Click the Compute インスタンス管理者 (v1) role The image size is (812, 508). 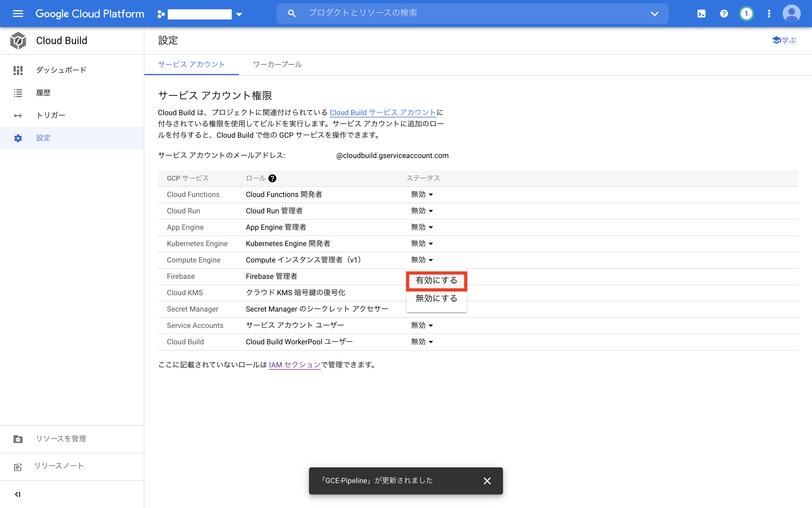(x=305, y=260)
